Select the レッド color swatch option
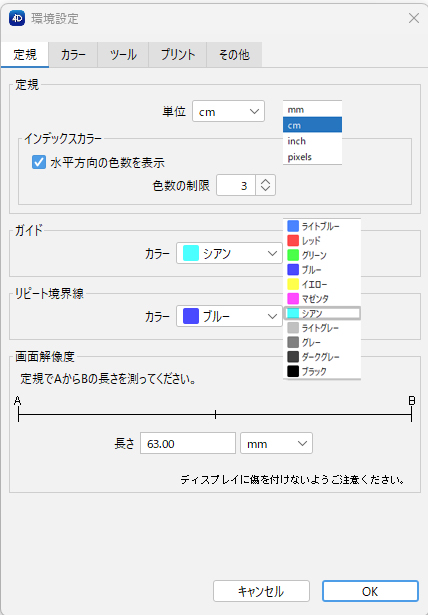This screenshot has width=428, height=615. pos(322,240)
